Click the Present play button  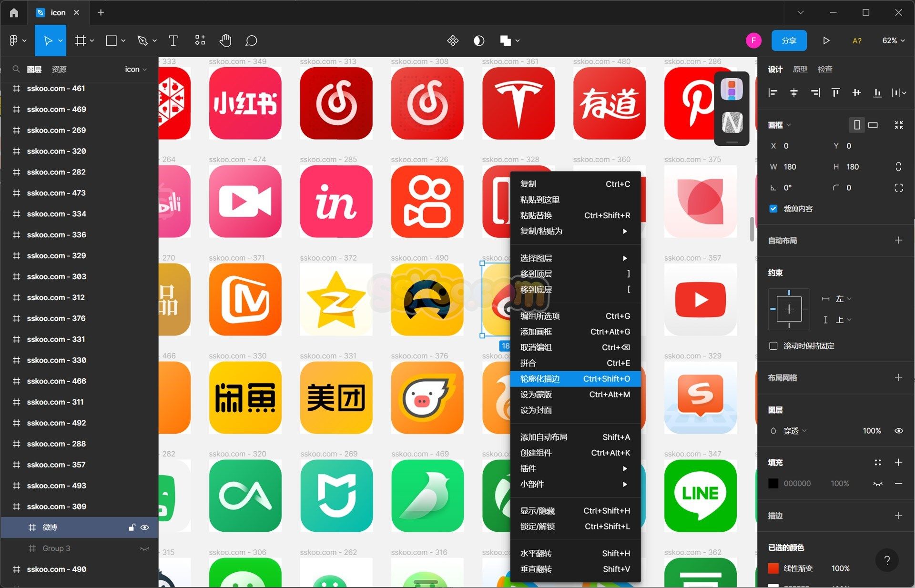826,41
